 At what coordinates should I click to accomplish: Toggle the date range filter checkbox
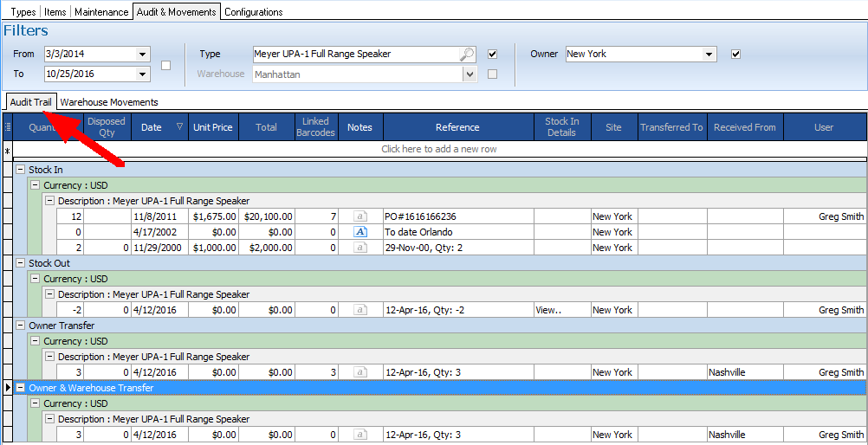166,65
